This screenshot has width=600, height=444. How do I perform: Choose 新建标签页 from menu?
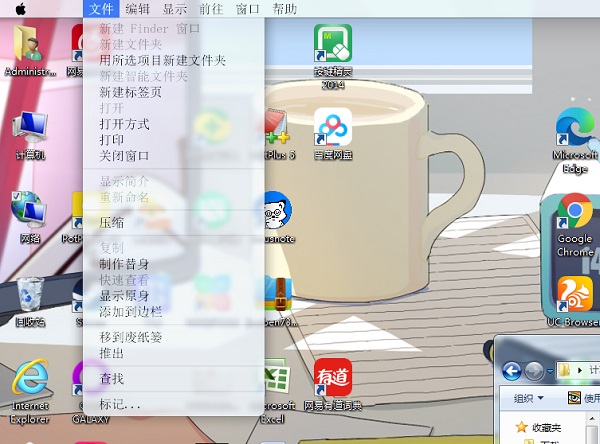pyautogui.click(x=173, y=92)
